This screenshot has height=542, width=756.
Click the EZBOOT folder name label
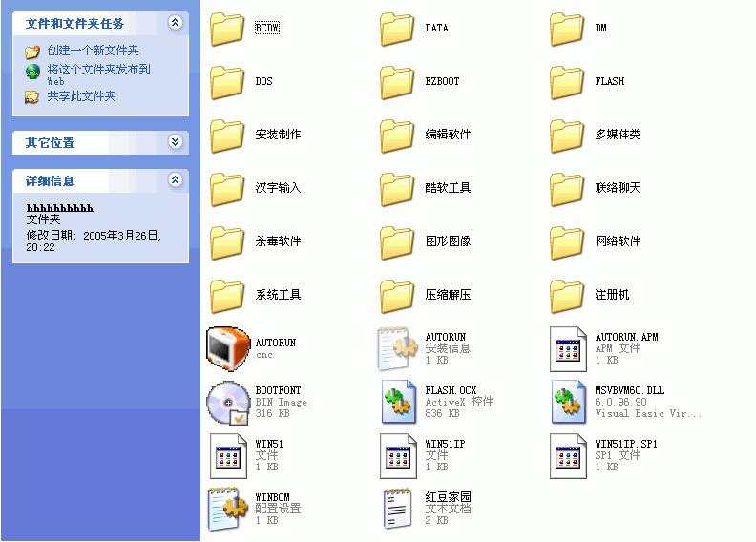(442, 81)
